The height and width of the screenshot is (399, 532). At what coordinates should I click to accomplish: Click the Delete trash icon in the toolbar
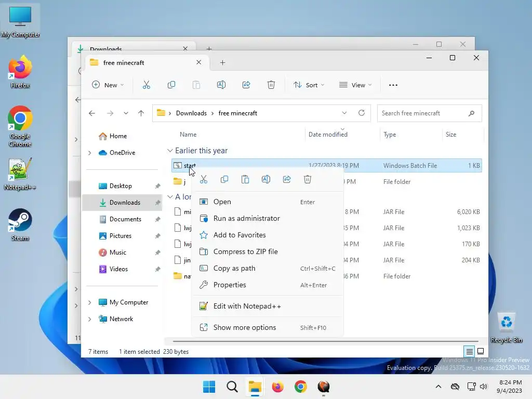271,85
